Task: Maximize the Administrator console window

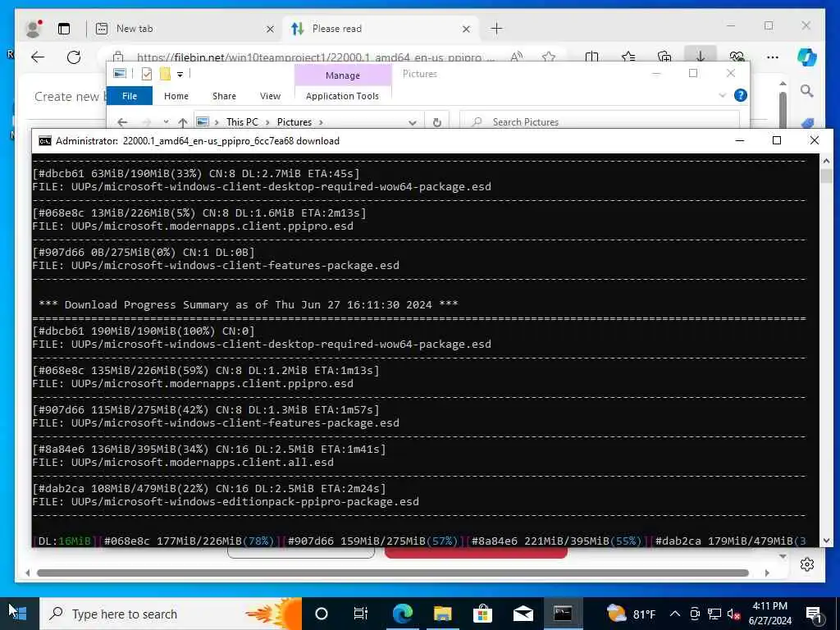Action: pyautogui.click(x=777, y=141)
